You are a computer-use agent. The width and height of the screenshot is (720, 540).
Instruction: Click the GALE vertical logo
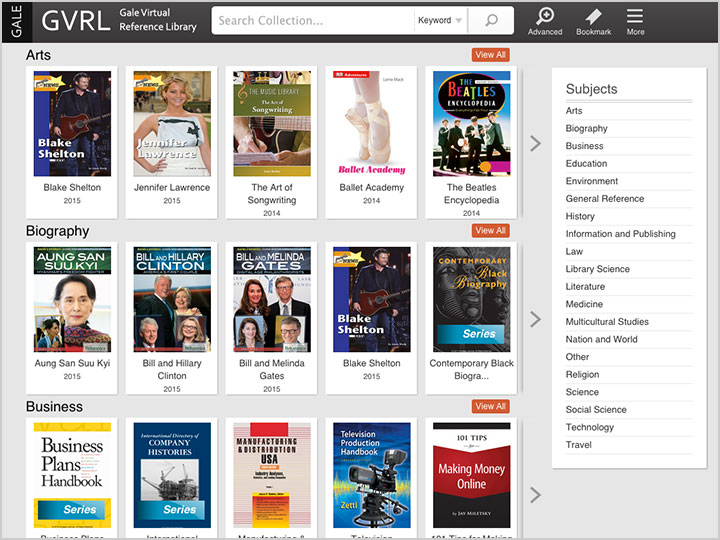click(17, 22)
